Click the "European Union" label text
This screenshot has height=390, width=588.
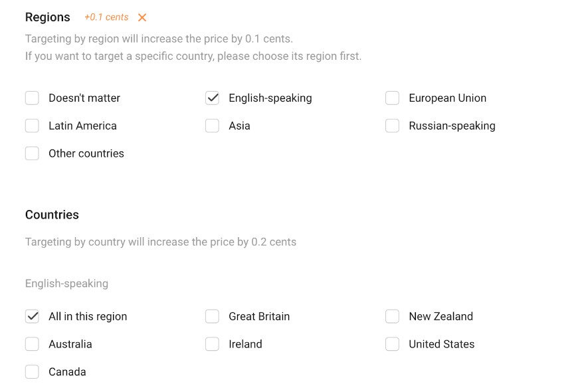pyautogui.click(x=447, y=98)
